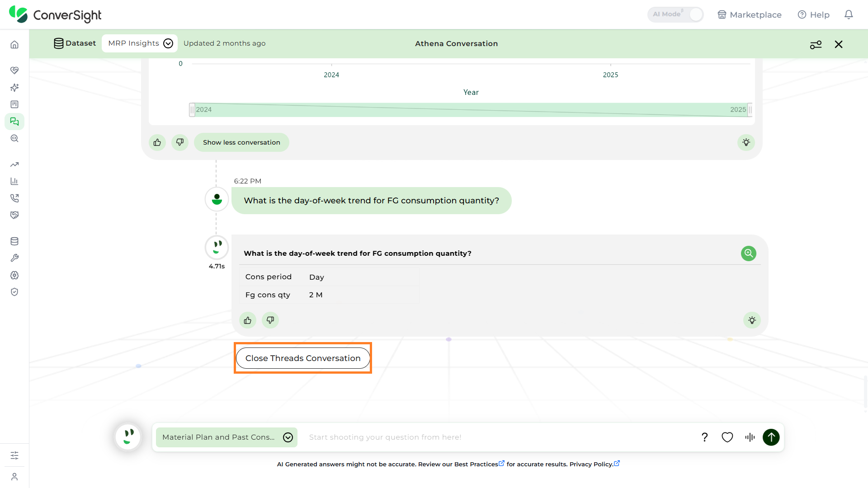Open the sparkle AI sidebar icon

pyautogui.click(x=14, y=87)
